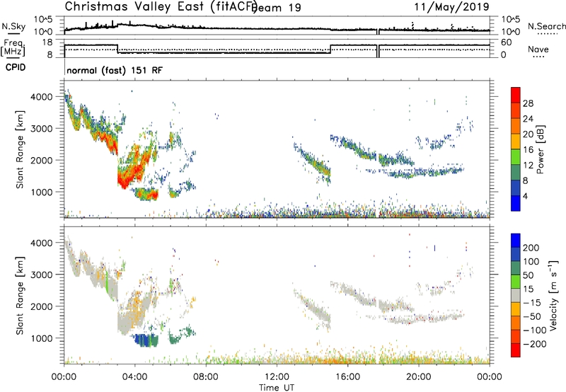Image resolution: width=566 pixels, height=392 pixels.
Task: Click the "12:00" time tick label
Action: point(277,377)
